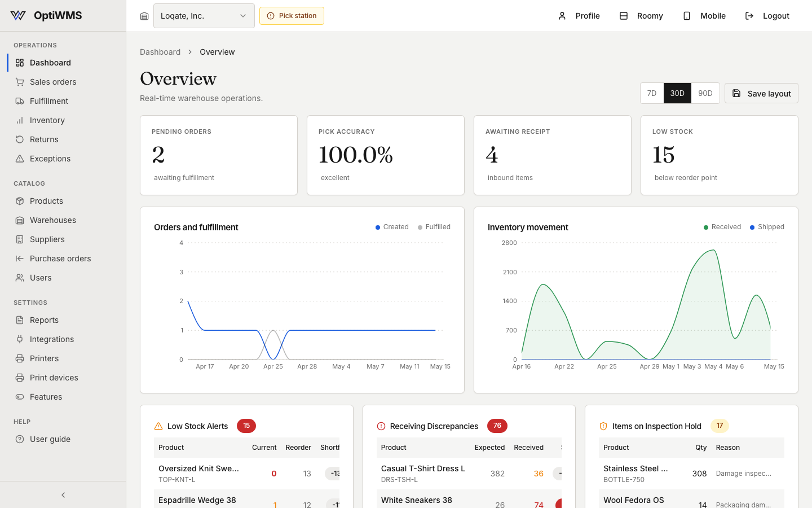
Task: Open the Reports settings page
Action: click(x=63, y=320)
